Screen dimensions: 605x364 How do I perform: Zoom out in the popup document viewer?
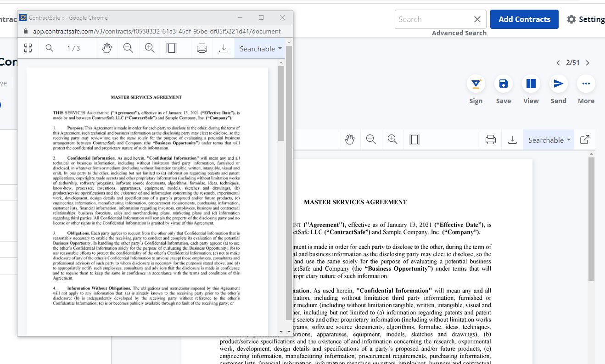click(129, 48)
